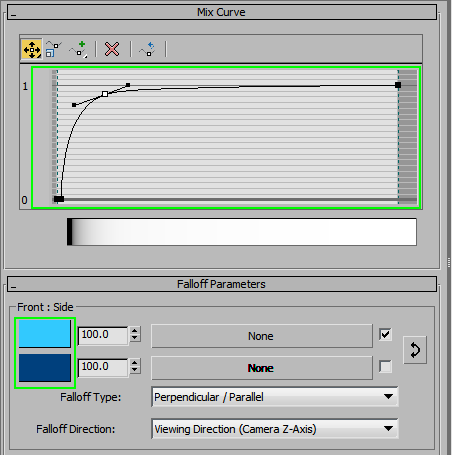Click the second bold None map button
452x455 pixels.
[x=262, y=368]
